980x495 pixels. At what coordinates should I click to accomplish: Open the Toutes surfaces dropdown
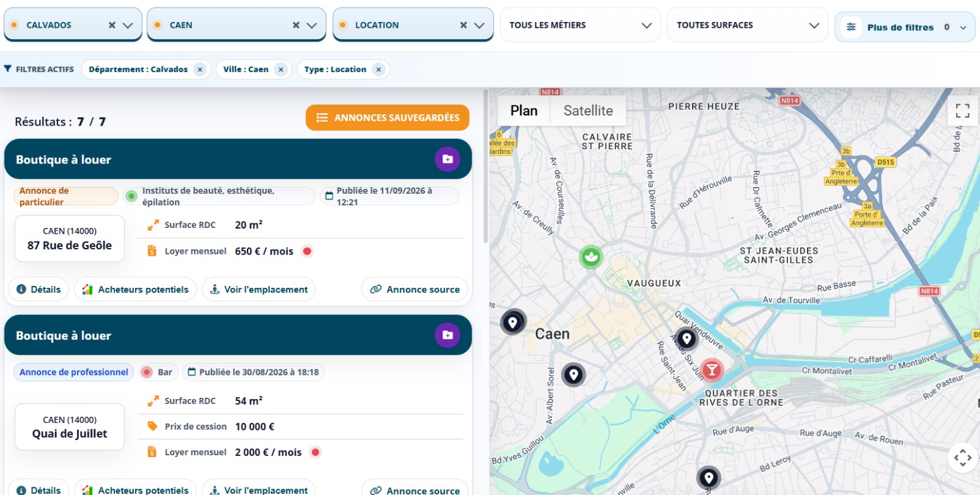(747, 25)
